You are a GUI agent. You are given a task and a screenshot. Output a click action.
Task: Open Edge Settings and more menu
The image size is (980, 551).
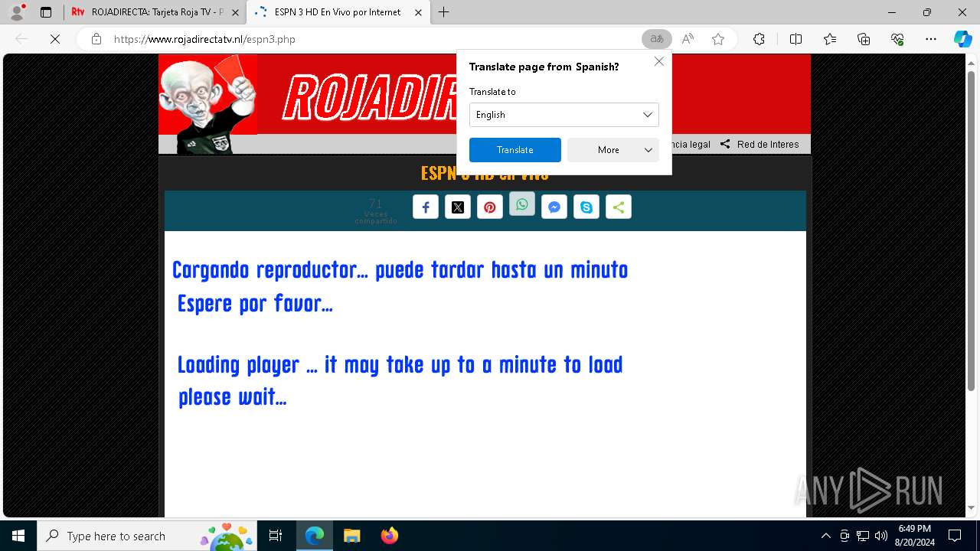(931, 39)
